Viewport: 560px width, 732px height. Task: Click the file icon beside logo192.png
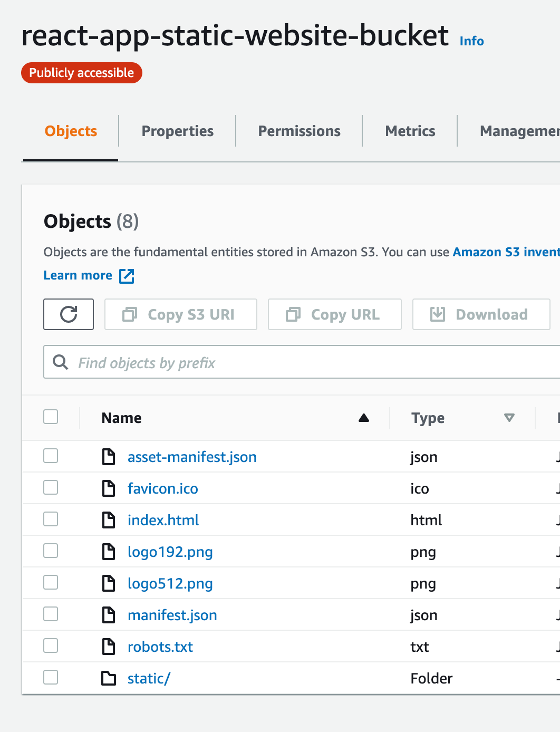pos(109,552)
